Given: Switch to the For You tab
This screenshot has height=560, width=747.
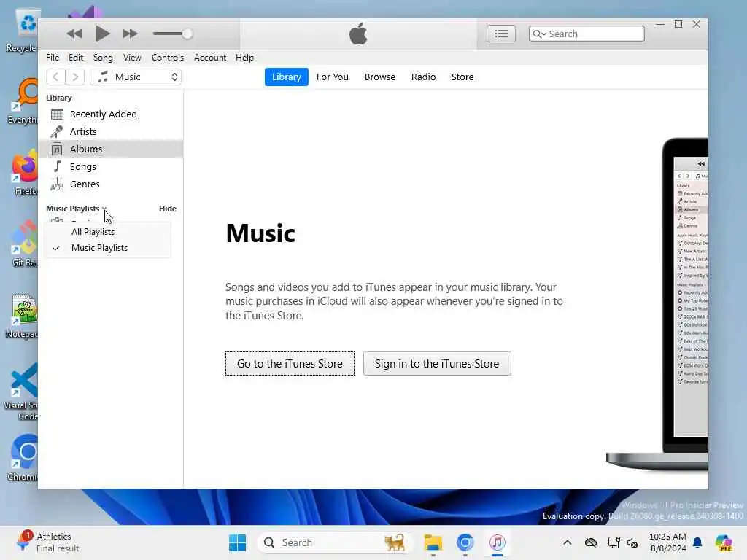Looking at the screenshot, I should pos(333,77).
